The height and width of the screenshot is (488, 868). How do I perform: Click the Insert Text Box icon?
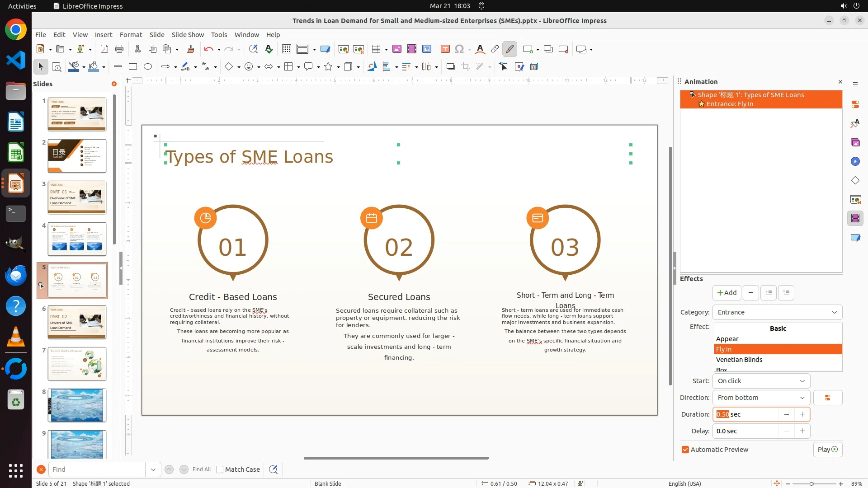pyautogui.click(x=445, y=49)
